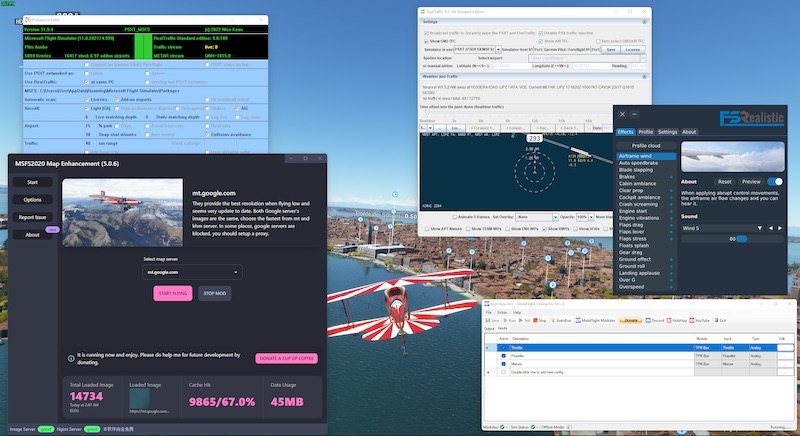Image resolution: width=800 pixels, height=436 pixels.
Task: Collapse the RealTraffic Settings section
Action: 644,22
